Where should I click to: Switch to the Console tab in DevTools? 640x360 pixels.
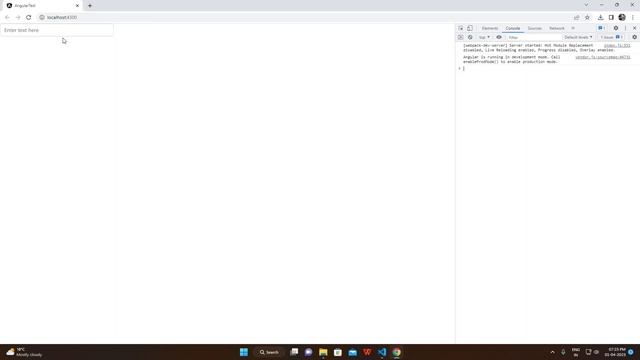point(513,28)
